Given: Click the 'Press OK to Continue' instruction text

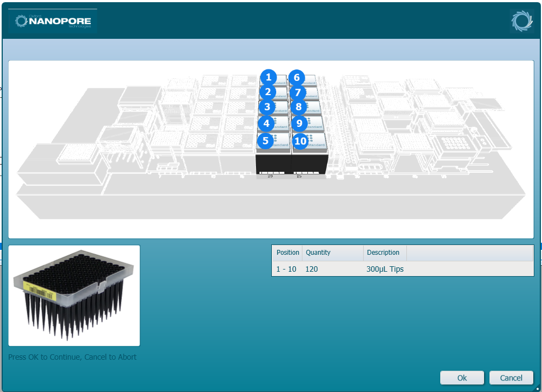Looking at the screenshot, I should [x=72, y=357].
